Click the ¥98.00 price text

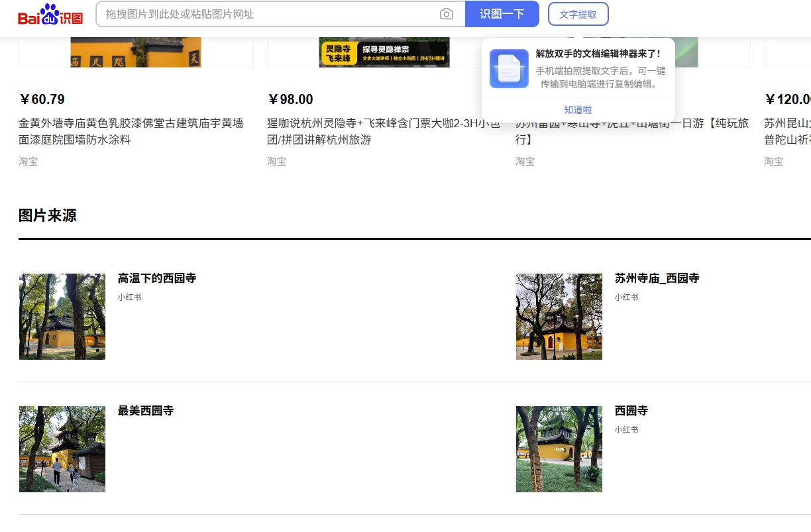[290, 99]
